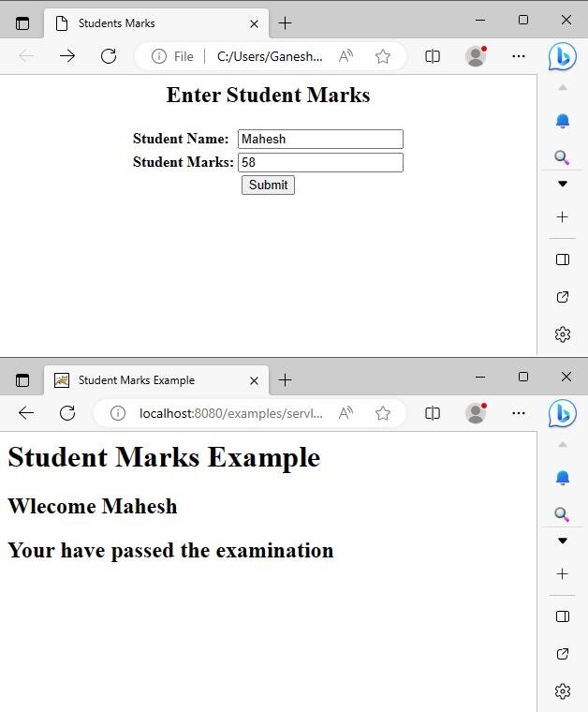588x712 pixels.
Task: Submit the student marks form
Action: [x=268, y=185]
